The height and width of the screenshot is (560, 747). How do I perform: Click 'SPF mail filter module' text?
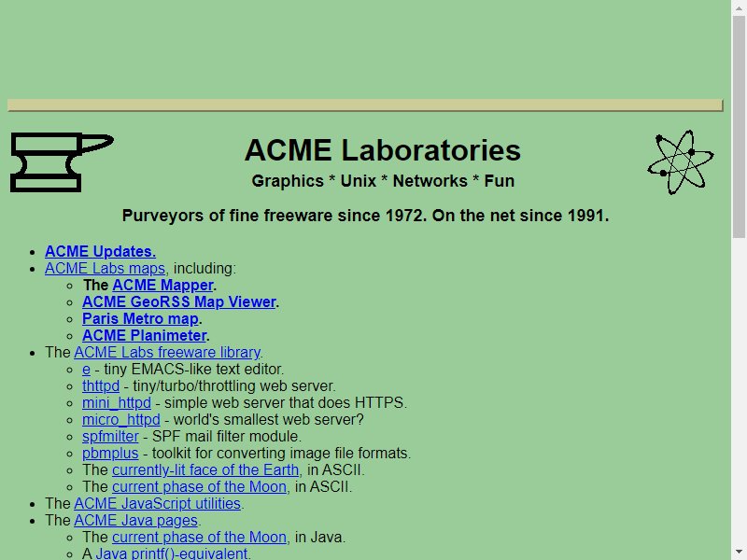click(x=226, y=436)
